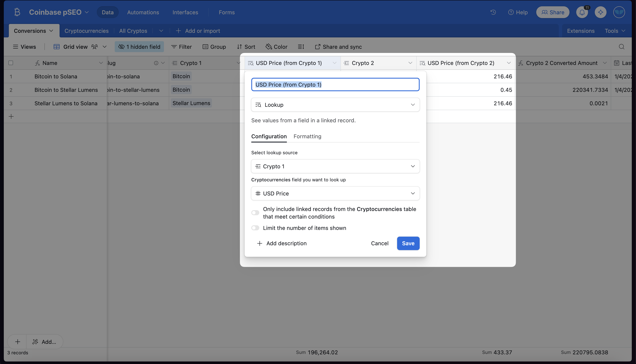Image resolution: width=636 pixels, height=364 pixels.
Task: Click the field name input box
Action: pos(335,84)
